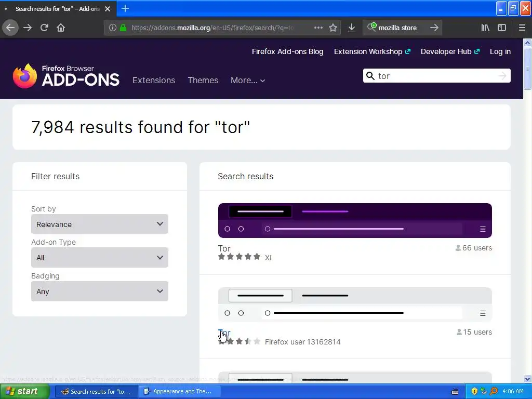Switch to Search results taskbar button

pos(96,392)
